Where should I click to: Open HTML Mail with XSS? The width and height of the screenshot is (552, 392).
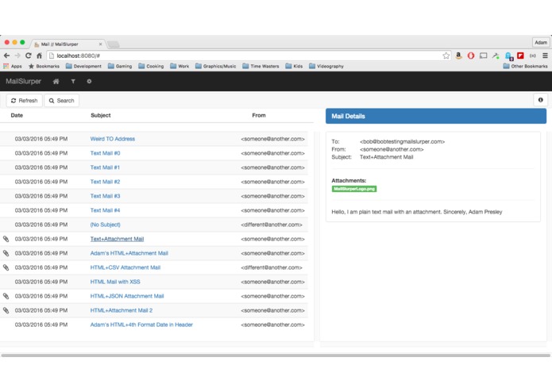point(115,282)
